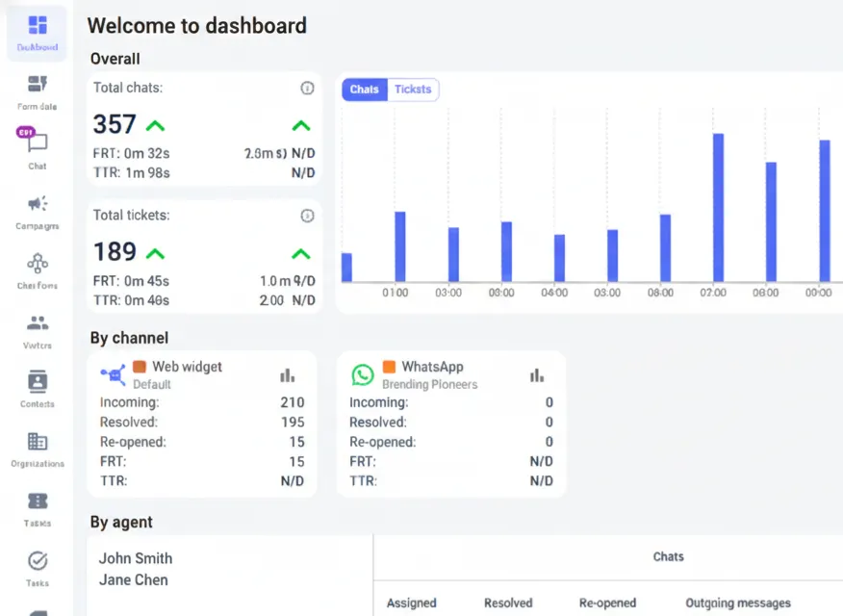Open the Organizations section

[x=37, y=449]
